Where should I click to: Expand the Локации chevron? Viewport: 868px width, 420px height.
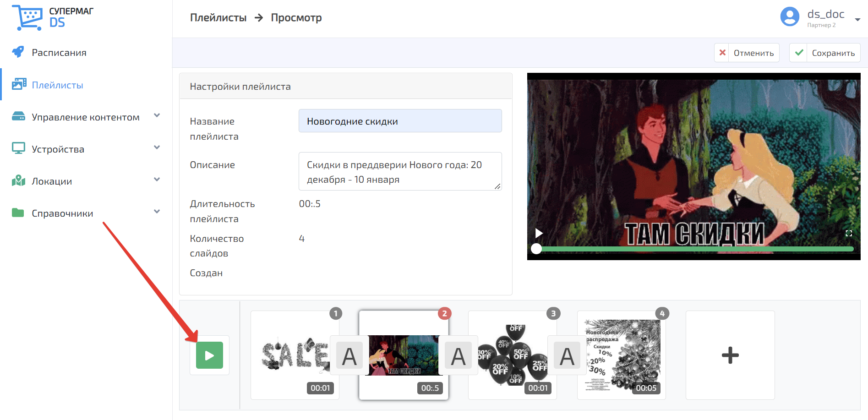(x=157, y=180)
